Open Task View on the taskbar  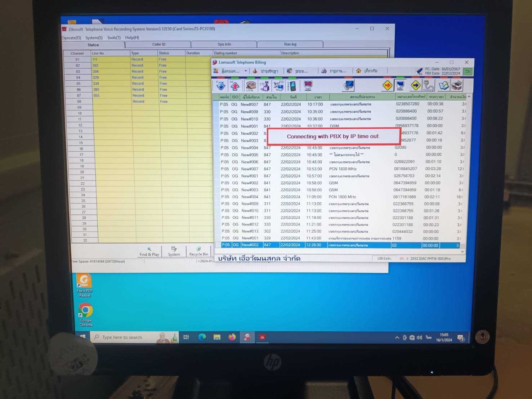pyautogui.click(x=186, y=337)
